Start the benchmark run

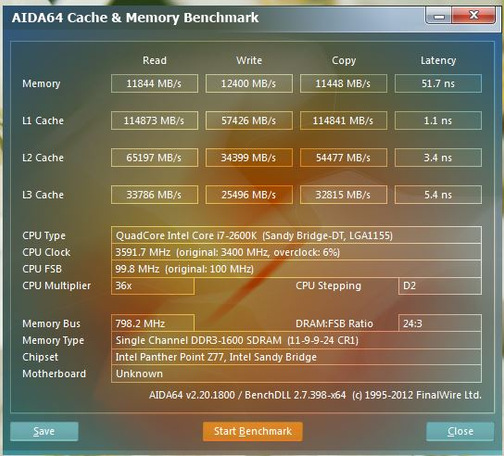tap(253, 431)
